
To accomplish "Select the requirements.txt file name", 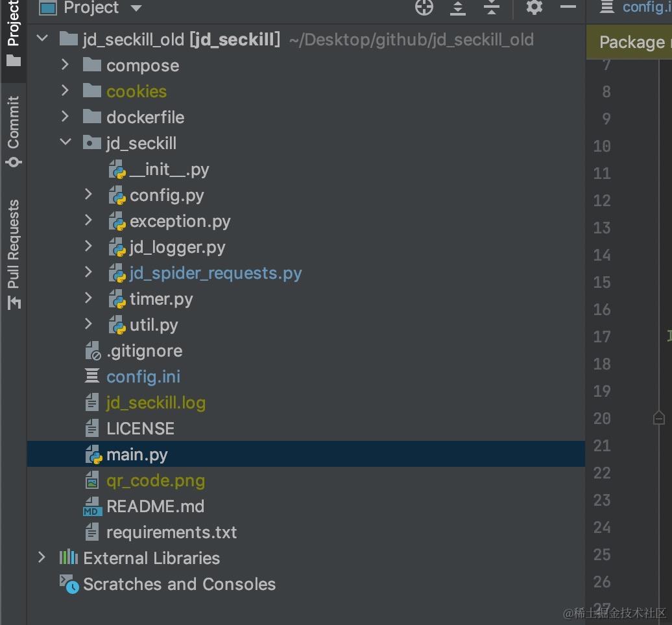I will pos(171,532).
